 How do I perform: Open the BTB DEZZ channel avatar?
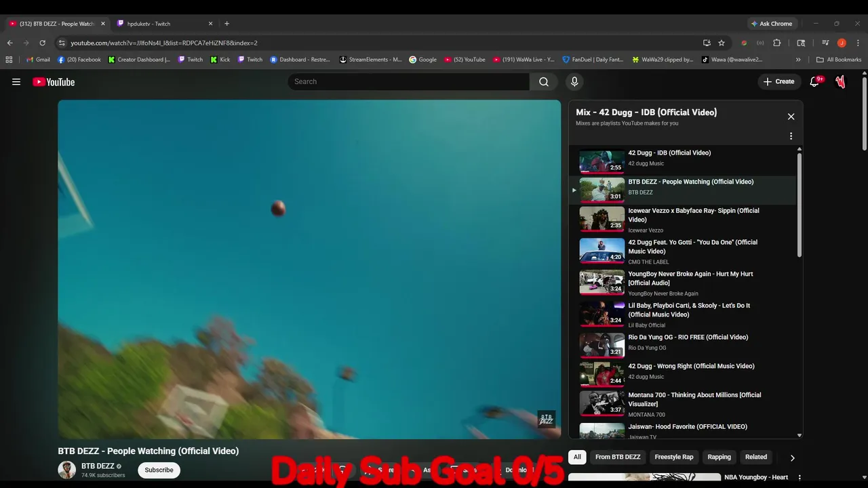point(67,470)
